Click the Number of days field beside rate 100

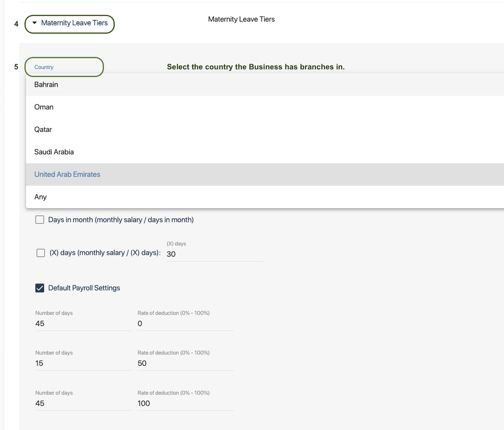[83, 404]
